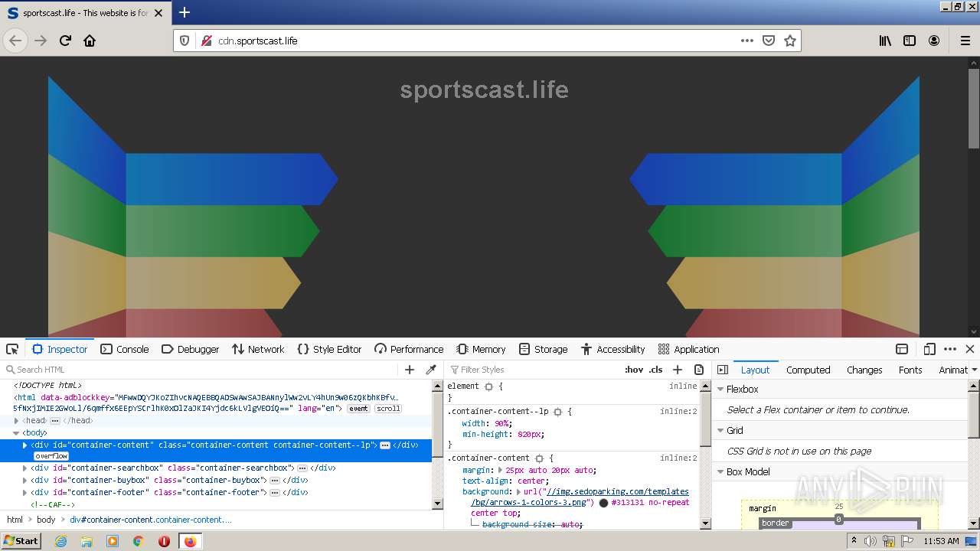Click the address bar URL
This screenshot has width=980, height=551.
[258, 41]
